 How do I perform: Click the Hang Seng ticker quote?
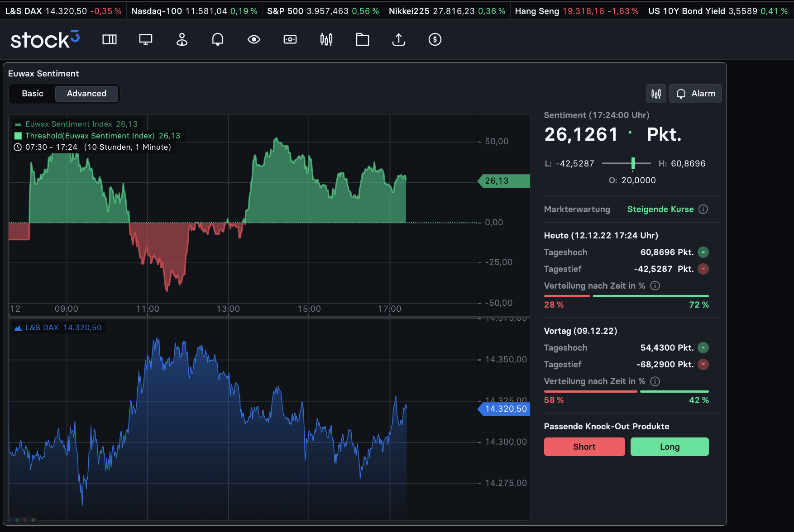click(577, 11)
